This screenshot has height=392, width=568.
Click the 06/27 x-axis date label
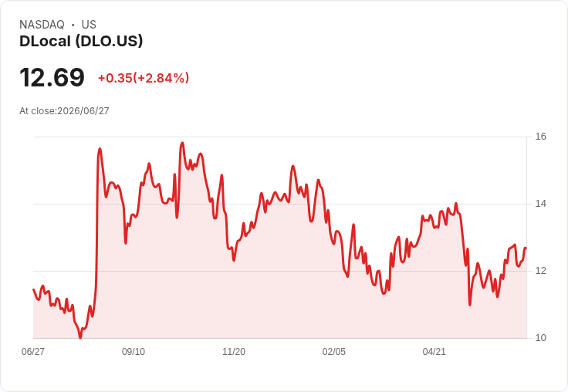(33, 352)
